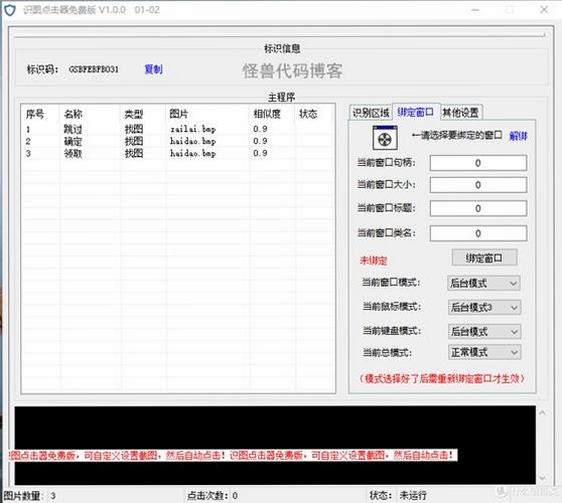
Task: Click the 当前窗口类名 input field
Action: pyautogui.click(x=478, y=233)
